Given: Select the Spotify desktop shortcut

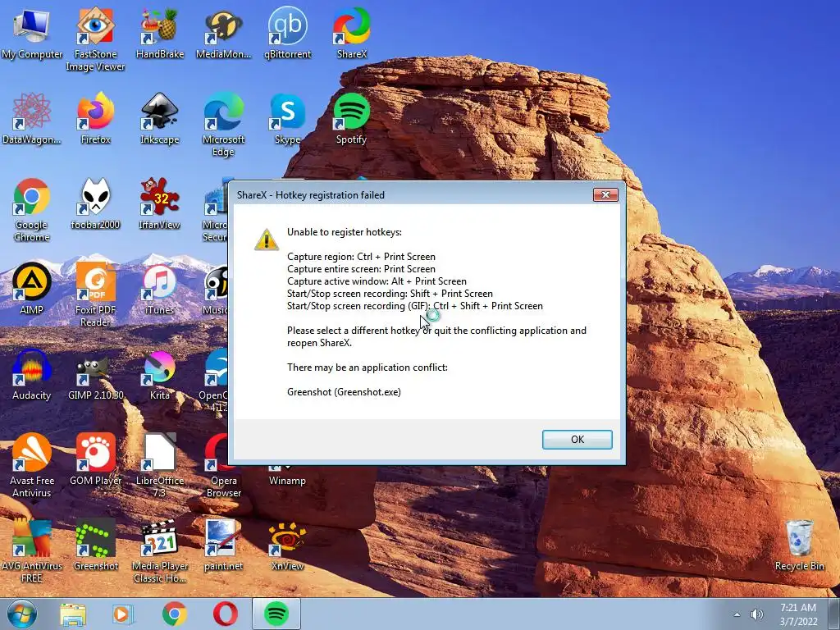Looking at the screenshot, I should 351,120.
